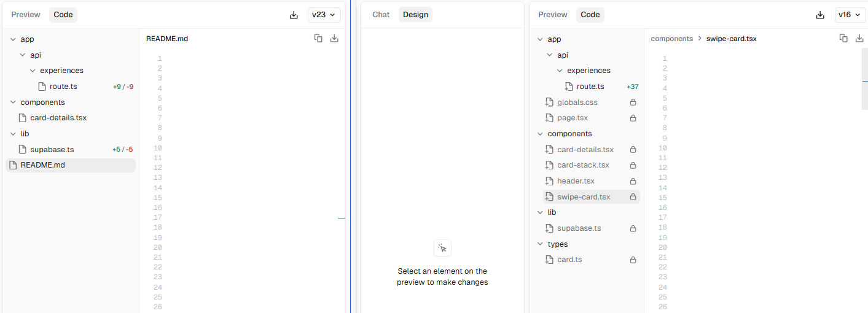
Task: Switch to the Chat tab
Action: point(381,15)
